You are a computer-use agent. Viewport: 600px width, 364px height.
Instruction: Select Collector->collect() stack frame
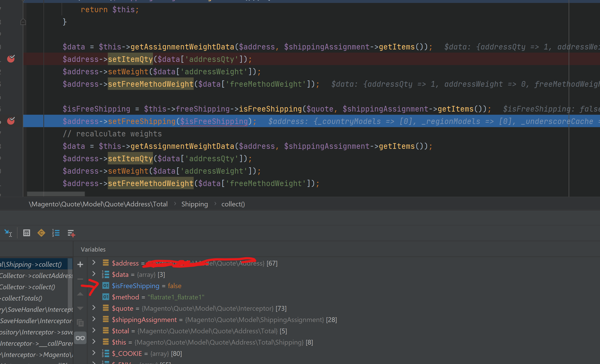pos(27,287)
